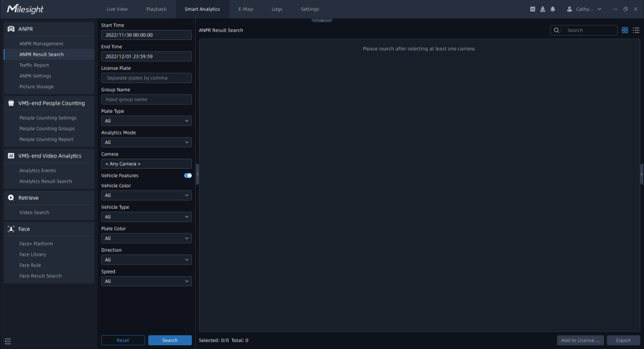
Task: Open the Speed dropdown
Action: [146, 281]
